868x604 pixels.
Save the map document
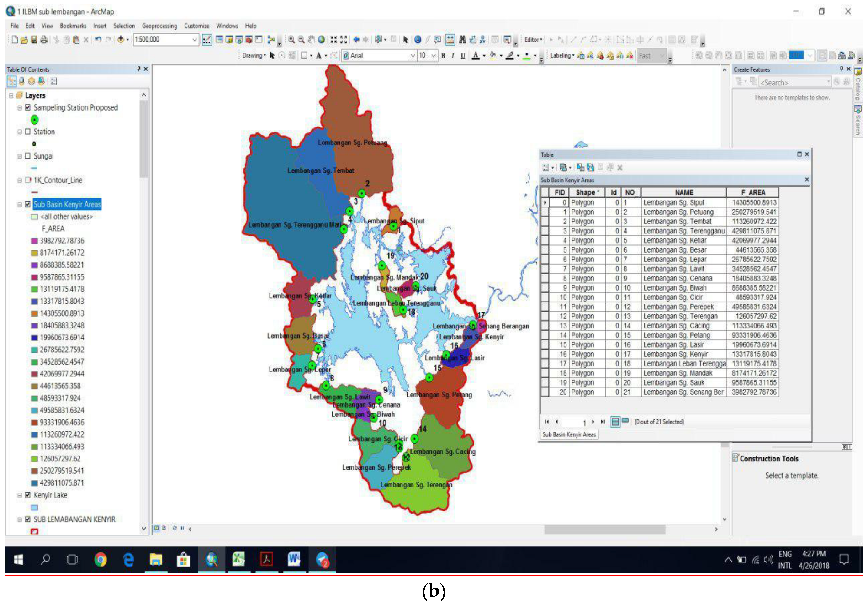coord(34,40)
